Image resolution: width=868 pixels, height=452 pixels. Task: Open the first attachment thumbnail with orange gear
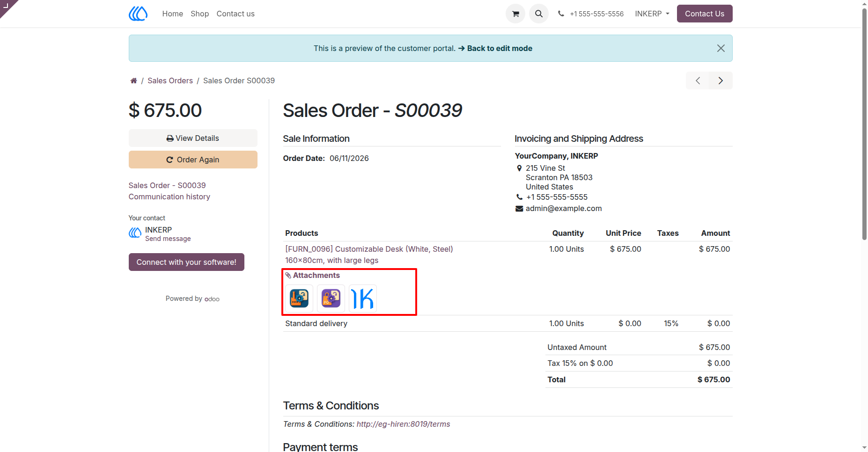299,298
